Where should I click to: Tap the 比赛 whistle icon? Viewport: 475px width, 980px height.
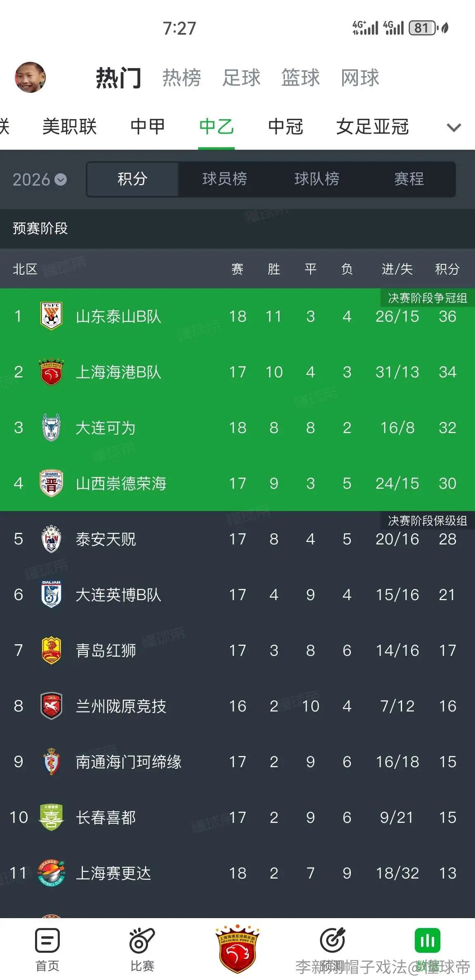142,940
